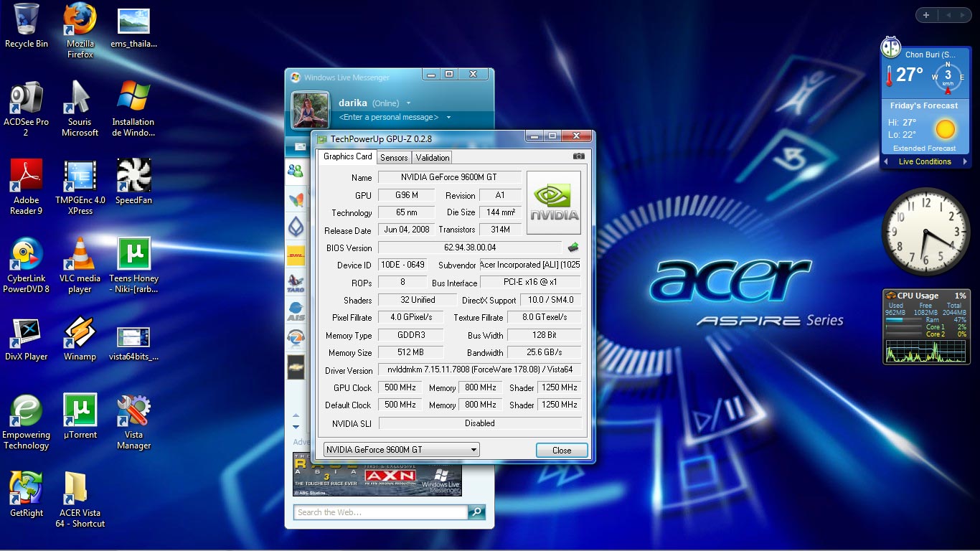Open the personal message dropdown arrow in Messenger
This screenshot has height=551, width=980.
tap(448, 117)
